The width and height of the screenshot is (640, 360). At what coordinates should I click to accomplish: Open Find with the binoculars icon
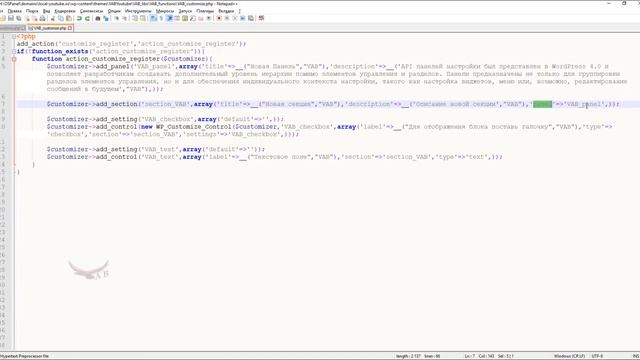[98, 18]
